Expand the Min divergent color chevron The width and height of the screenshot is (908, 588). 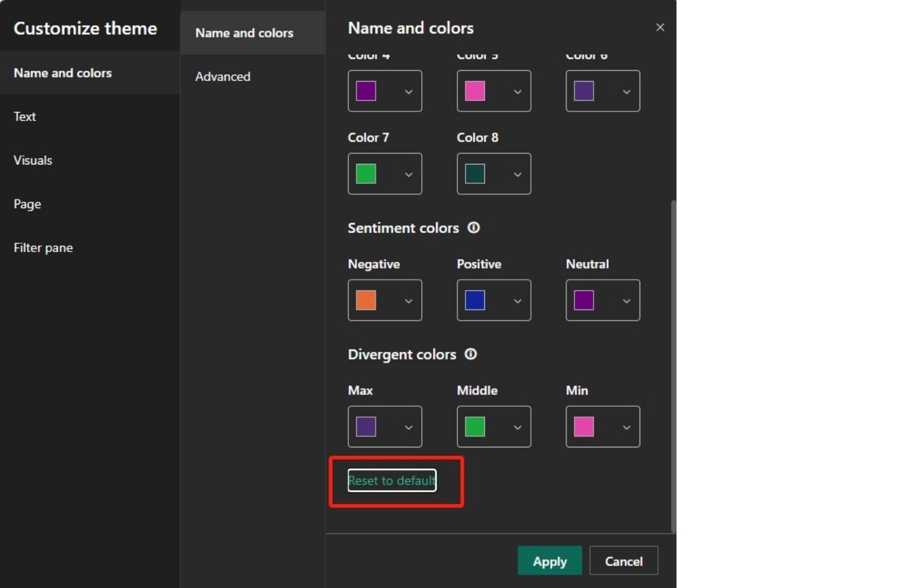pyautogui.click(x=626, y=427)
